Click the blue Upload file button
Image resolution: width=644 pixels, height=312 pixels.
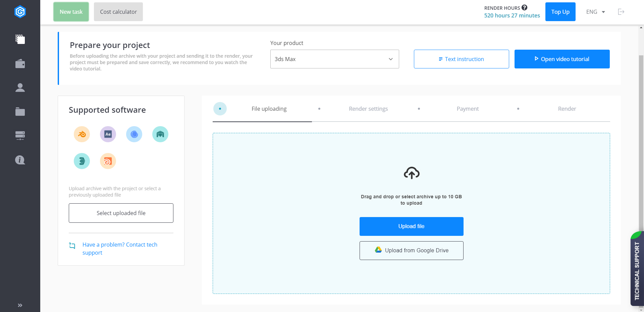(412, 226)
